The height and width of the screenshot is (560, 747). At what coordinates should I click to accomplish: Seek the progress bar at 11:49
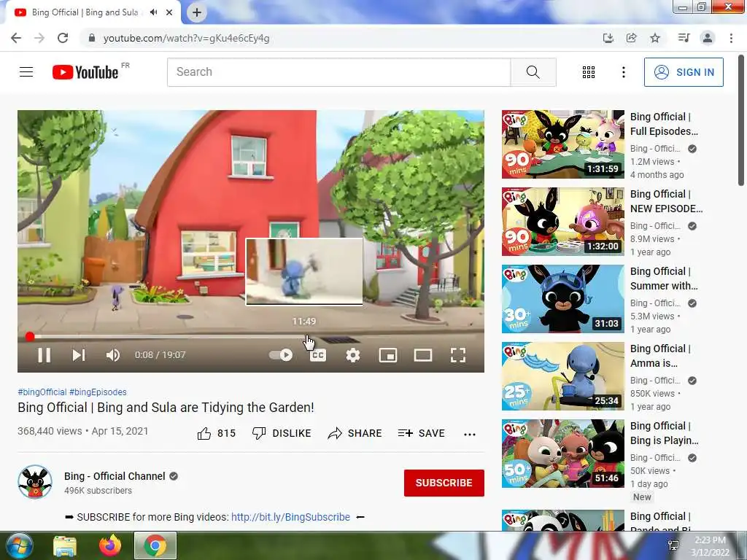tap(305, 337)
